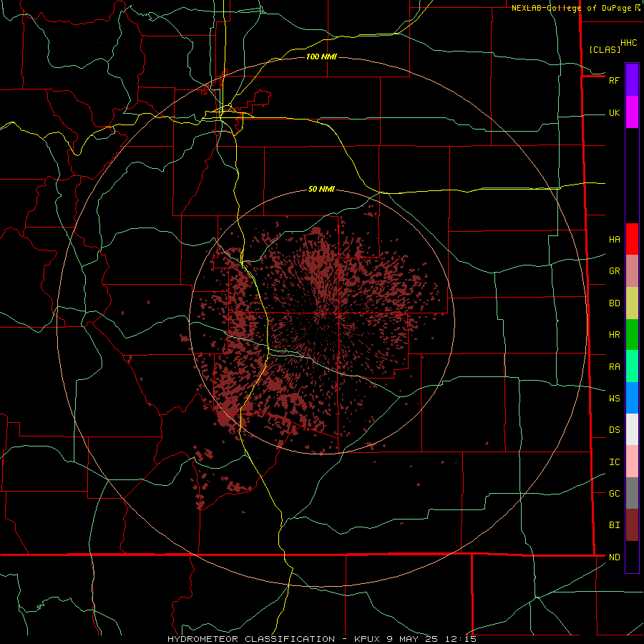Screen dimensions: 644x644
Task: Click the ND black legend swatch
Action: [632, 557]
